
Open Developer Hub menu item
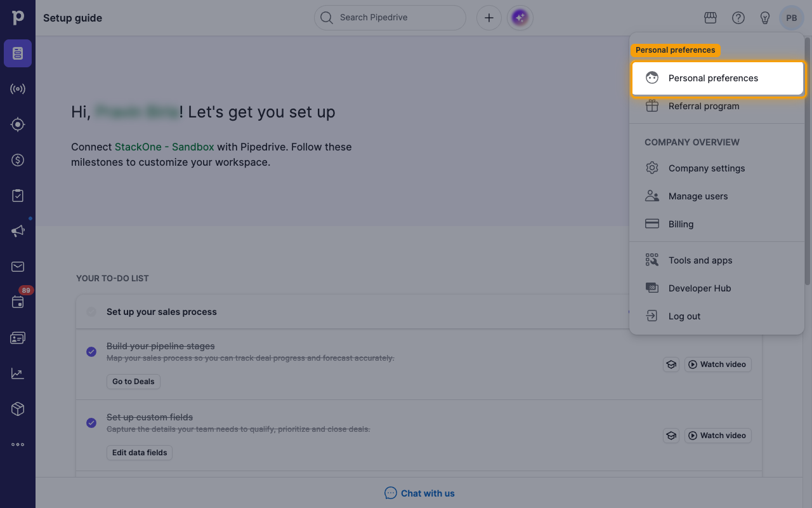717,288
